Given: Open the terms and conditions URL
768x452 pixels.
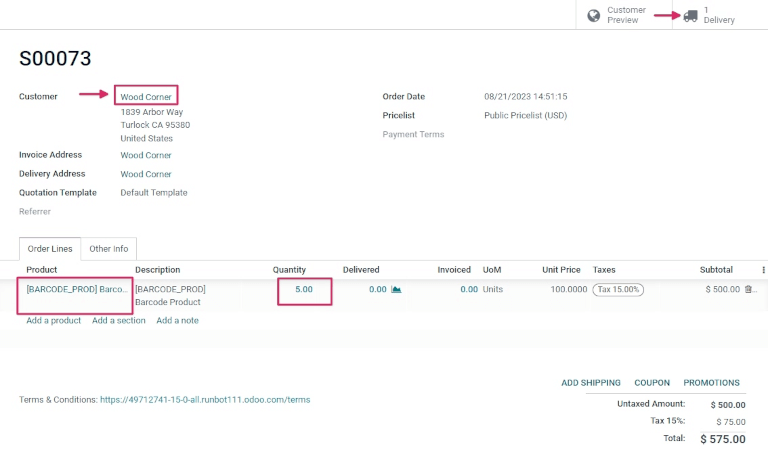Looking at the screenshot, I should [x=205, y=400].
